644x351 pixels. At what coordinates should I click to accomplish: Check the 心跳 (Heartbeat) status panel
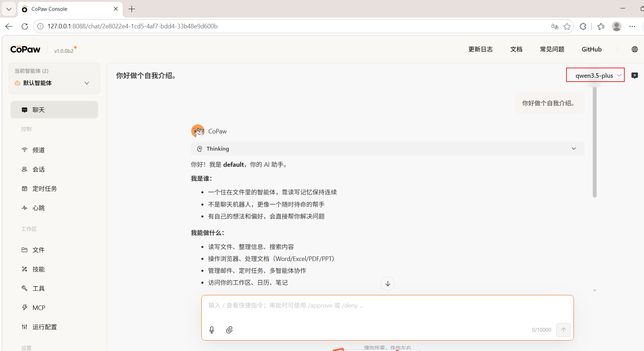pos(39,208)
